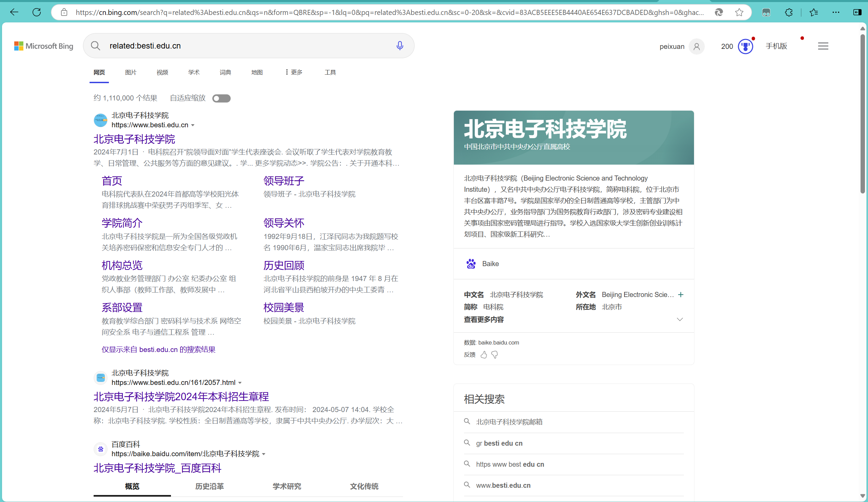Click search icon beside 北京电子科技学院邮箱
Screen dimensions: 868x502
coord(467,421)
